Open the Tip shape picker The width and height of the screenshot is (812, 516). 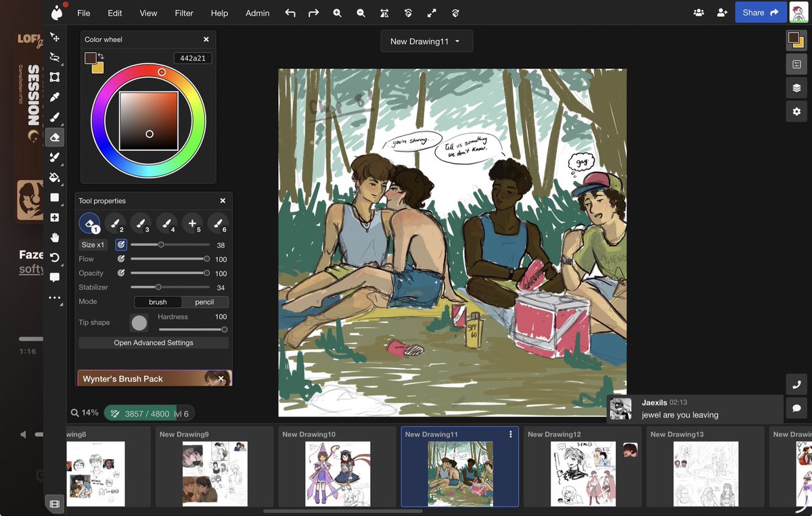tap(139, 323)
